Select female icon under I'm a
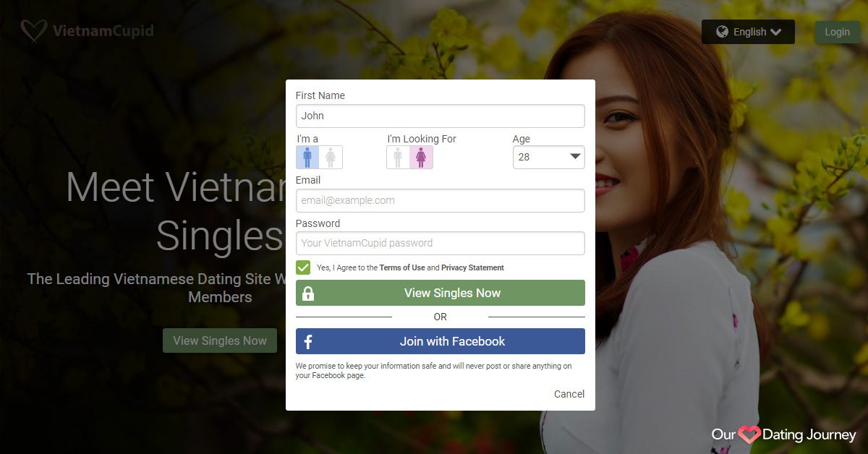Image resolution: width=868 pixels, height=454 pixels. [331, 158]
